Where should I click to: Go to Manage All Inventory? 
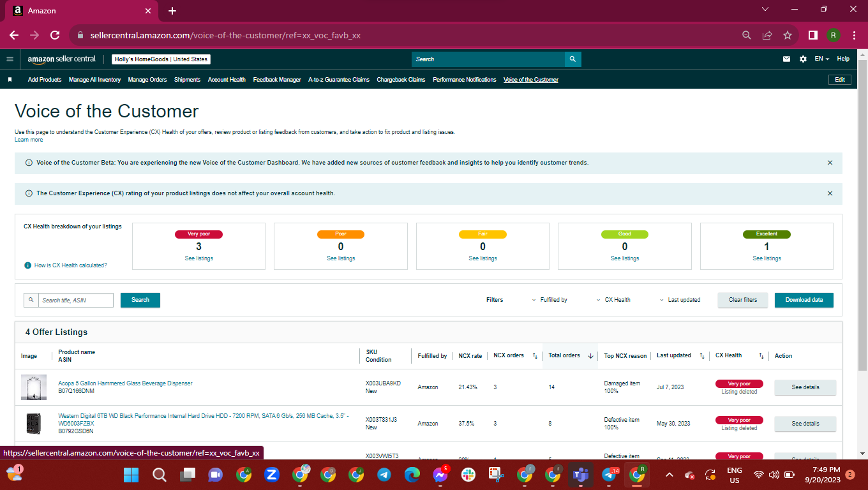tap(94, 80)
